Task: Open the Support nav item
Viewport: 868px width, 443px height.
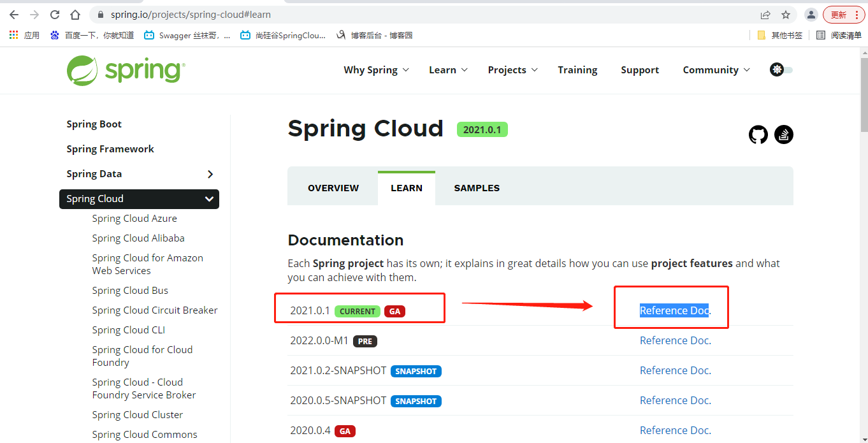Action: [640, 70]
